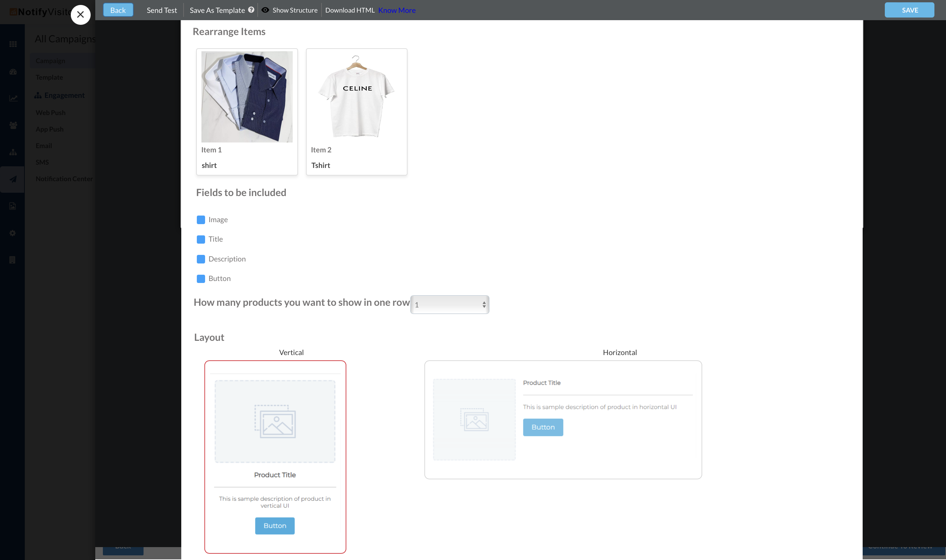946x560 pixels.
Task: Click the Engagement sitemap icon
Action: coord(38,95)
